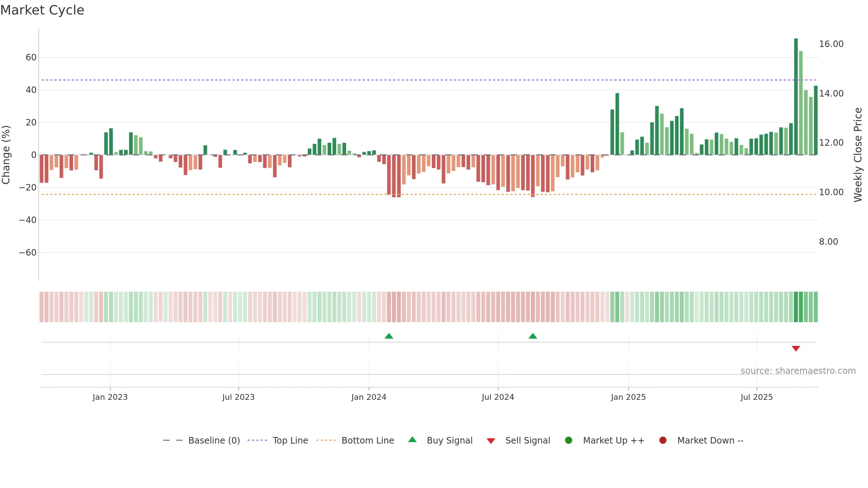This screenshot has width=868, height=488.
Task: Click the Weekly Close Price axis title
Action: 858,155
